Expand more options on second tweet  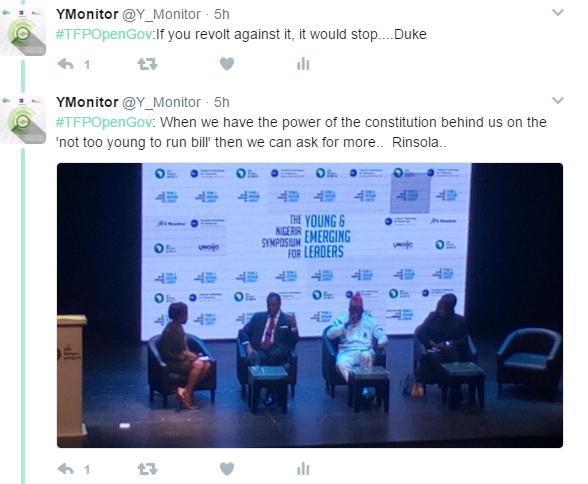(x=558, y=100)
